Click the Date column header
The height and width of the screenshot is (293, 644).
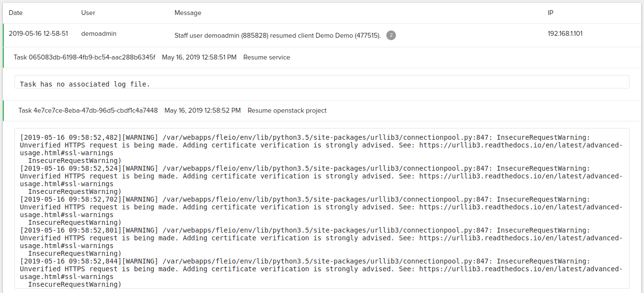point(15,13)
